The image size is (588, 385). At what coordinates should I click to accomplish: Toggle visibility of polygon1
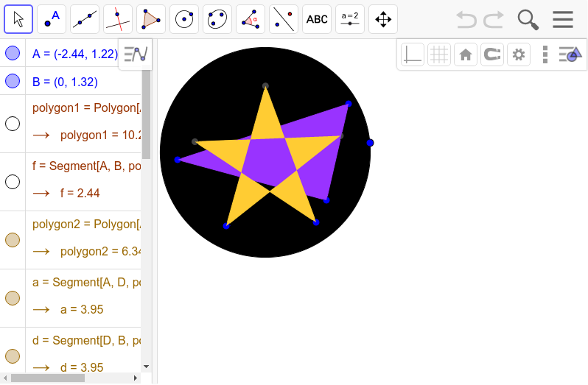coord(13,124)
